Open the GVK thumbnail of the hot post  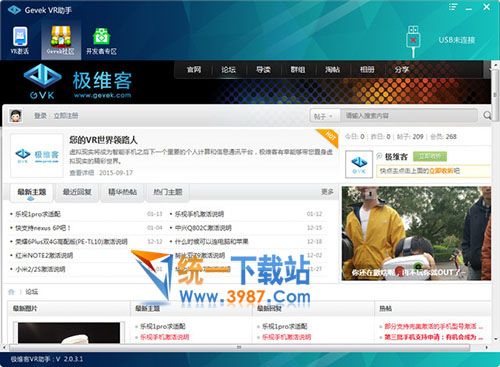[37, 156]
